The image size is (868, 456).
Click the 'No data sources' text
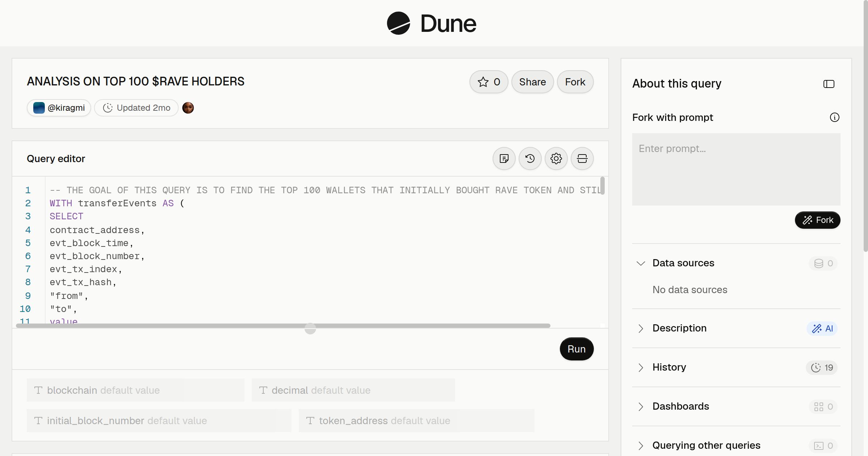[x=690, y=290]
